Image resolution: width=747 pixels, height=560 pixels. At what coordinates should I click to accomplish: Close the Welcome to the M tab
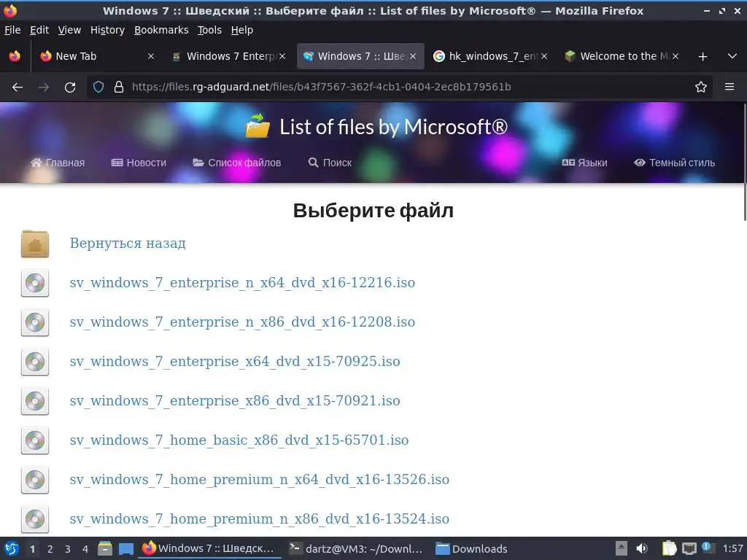675,56
